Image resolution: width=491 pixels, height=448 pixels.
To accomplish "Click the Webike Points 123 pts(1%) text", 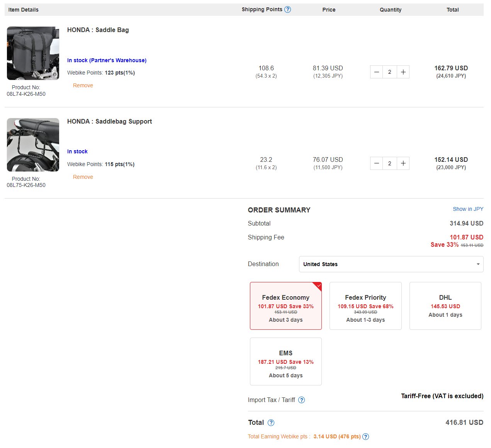I will click(101, 73).
